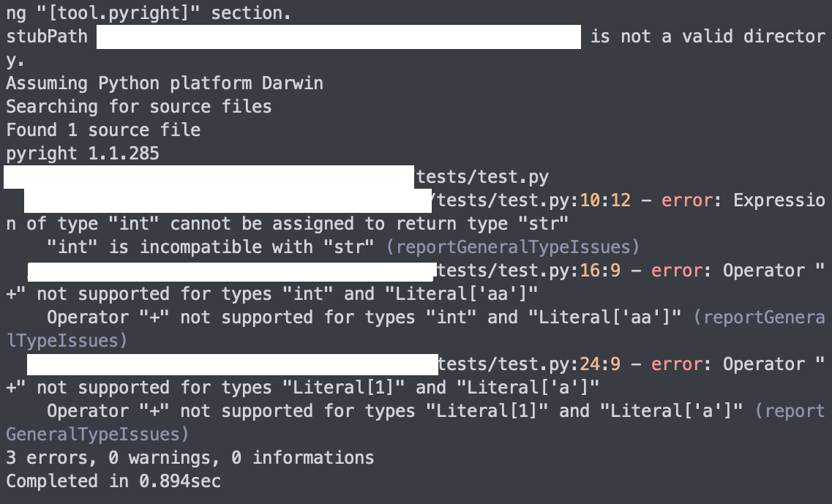Click the tests/test.py file path header line
The image size is (832, 504).
pyautogui.click(x=482, y=177)
